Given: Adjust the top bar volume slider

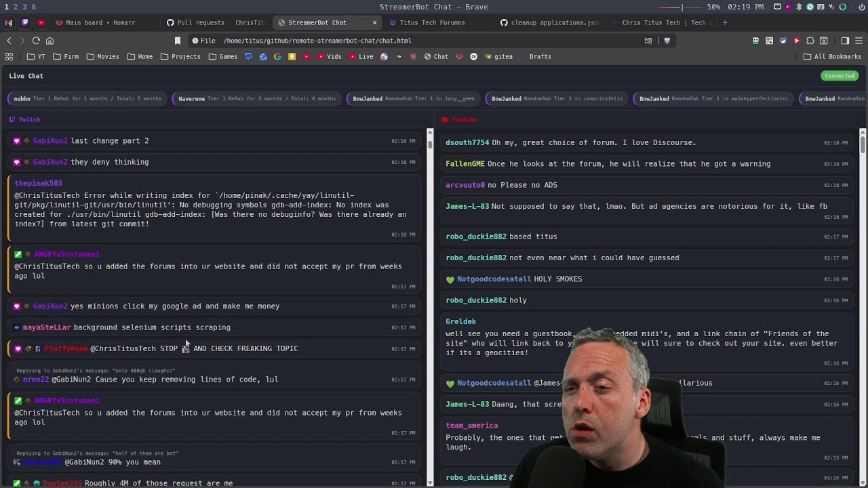Looking at the screenshot, I should click(680, 7).
